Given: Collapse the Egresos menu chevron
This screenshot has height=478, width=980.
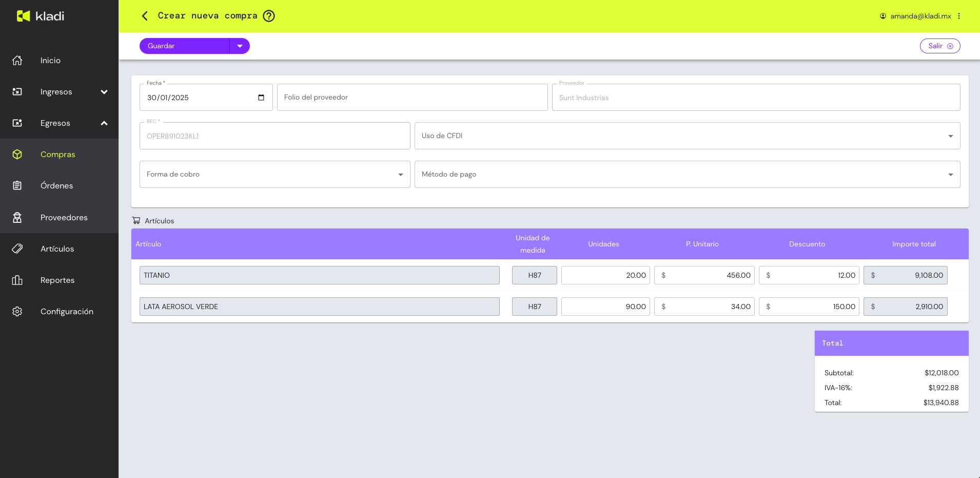Looking at the screenshot, I should click(104, 123).
